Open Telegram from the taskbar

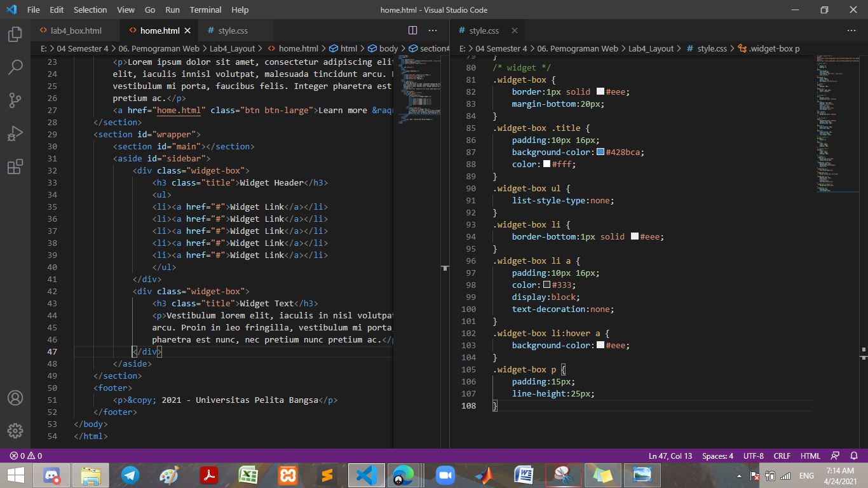click(x=130, y=475)
